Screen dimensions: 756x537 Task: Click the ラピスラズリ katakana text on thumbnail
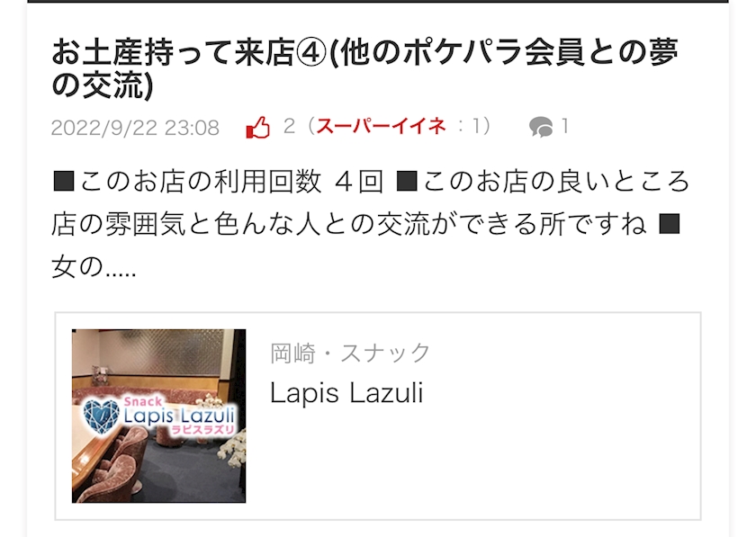click(203, 429)
